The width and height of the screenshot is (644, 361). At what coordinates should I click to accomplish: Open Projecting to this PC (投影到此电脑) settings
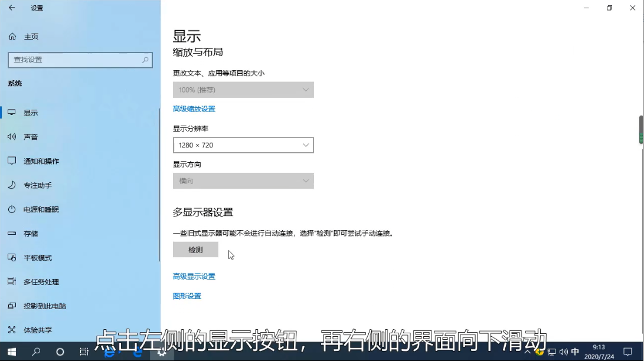tap(45, 306)
